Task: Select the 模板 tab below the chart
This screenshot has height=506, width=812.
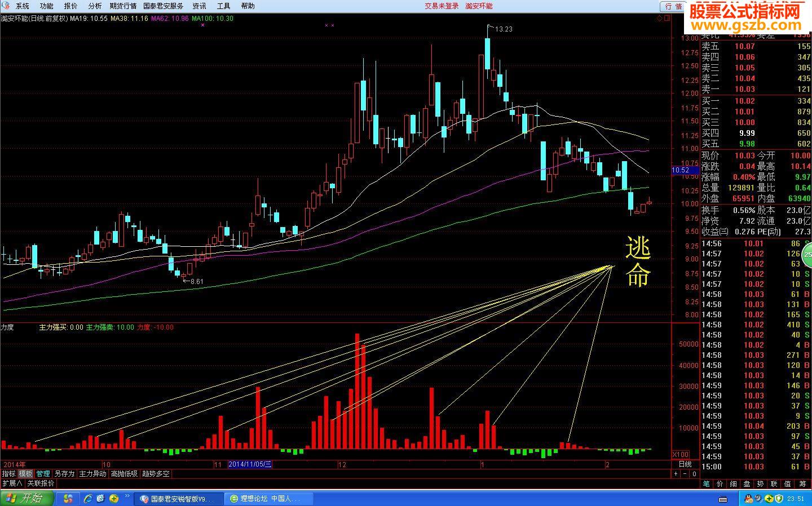Action: (x=25, y=474)
